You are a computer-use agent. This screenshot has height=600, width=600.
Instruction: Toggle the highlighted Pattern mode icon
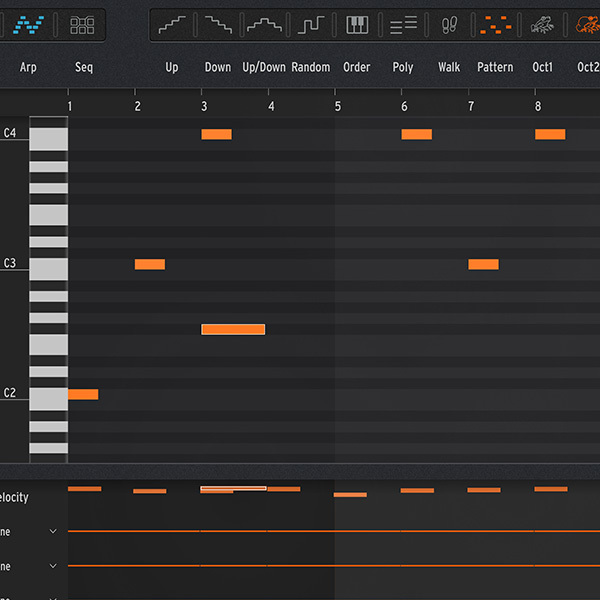(x=495, y=25)
